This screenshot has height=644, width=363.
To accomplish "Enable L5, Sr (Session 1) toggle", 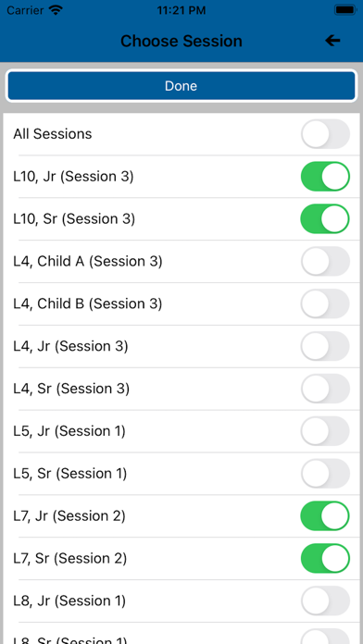I will [325, 474].
